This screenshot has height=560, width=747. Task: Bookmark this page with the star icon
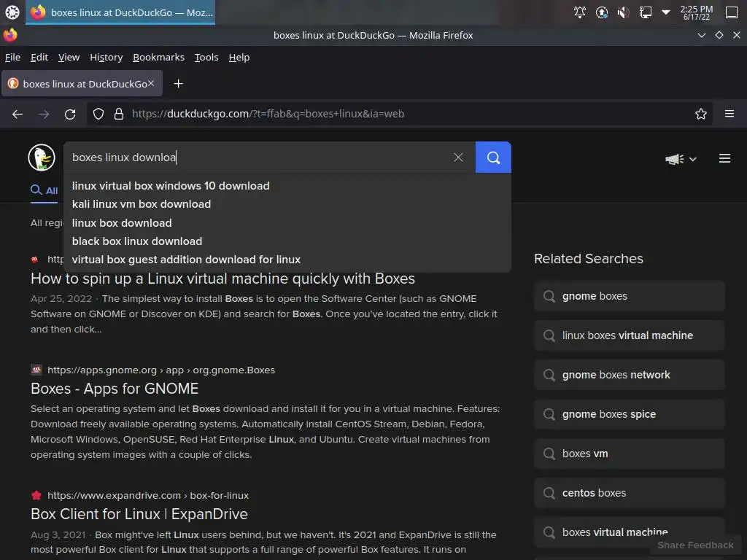tap(701, 114)
